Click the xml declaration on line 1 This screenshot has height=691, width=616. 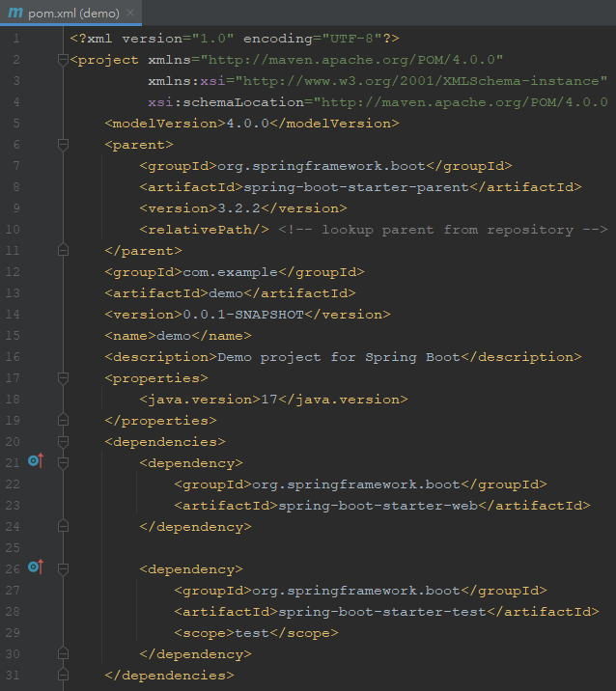235,39
